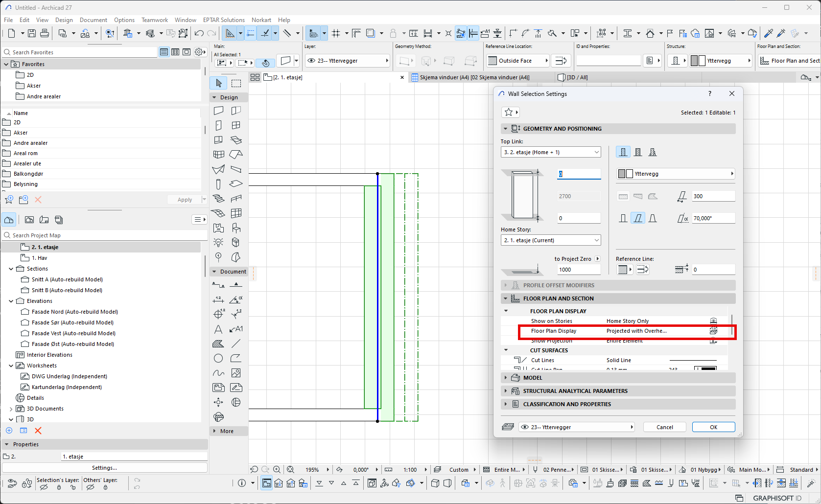
Task: Click the Undo arrow in toolbar
Action: click(199, 33)
